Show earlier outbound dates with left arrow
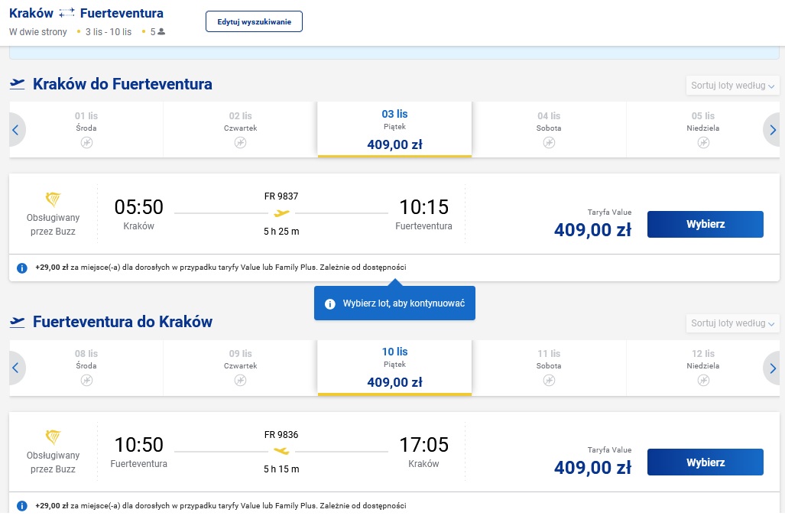Viewport: 785px width, 532px height. tap(15, 130)
